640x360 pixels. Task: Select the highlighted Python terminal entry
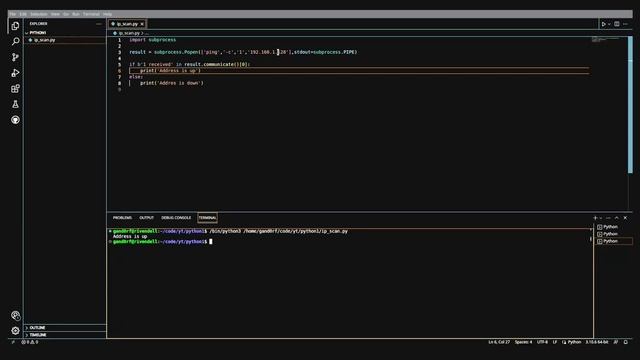tap(614, 241)
